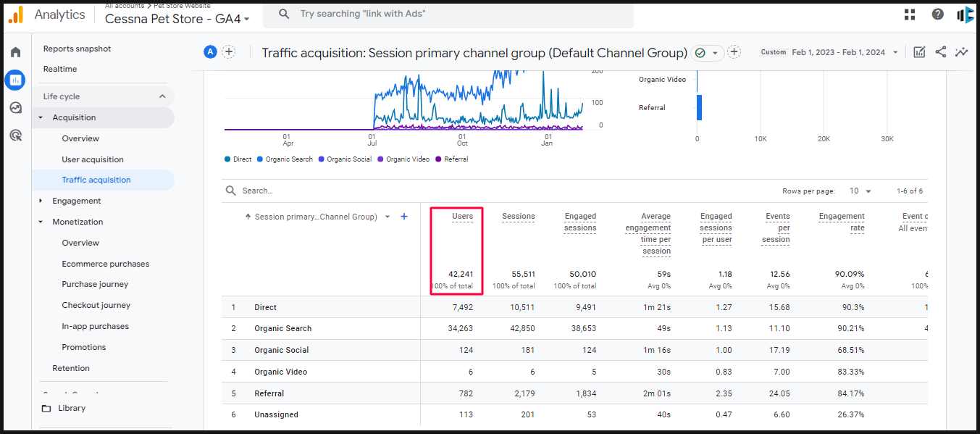The height and width of the screenshot is (434, 980).
Task: Click the Customize report chart icon
Action: coord(919,52)
